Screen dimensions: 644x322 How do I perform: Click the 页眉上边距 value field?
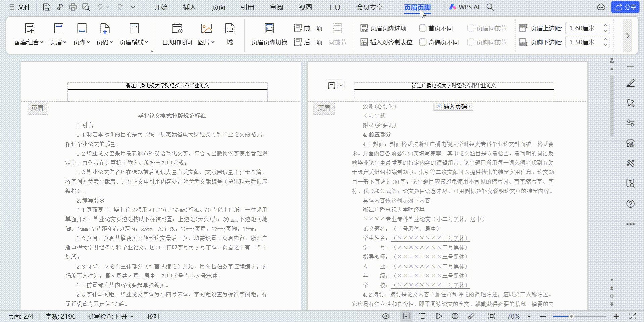coord(583,28)
